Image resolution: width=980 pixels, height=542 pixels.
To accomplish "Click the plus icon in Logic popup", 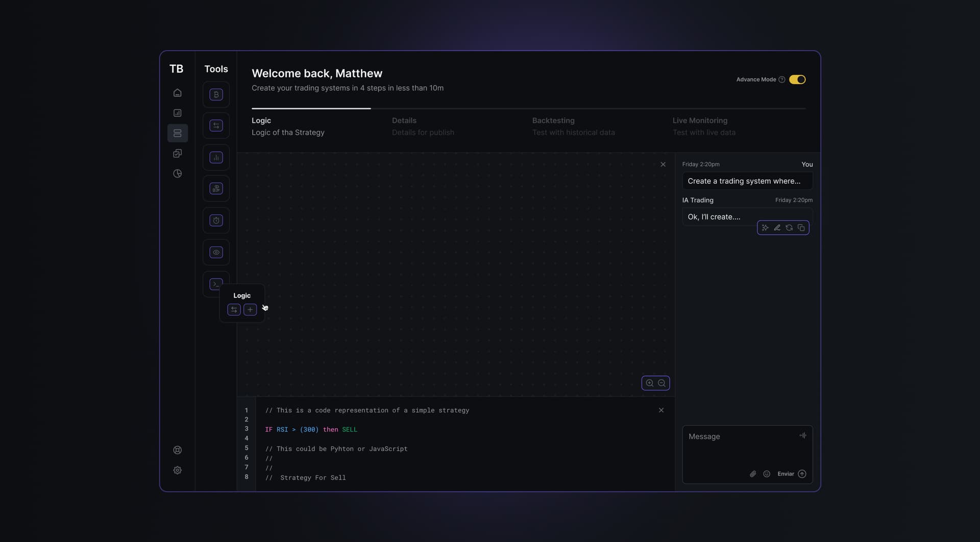I will coord(250,310).
